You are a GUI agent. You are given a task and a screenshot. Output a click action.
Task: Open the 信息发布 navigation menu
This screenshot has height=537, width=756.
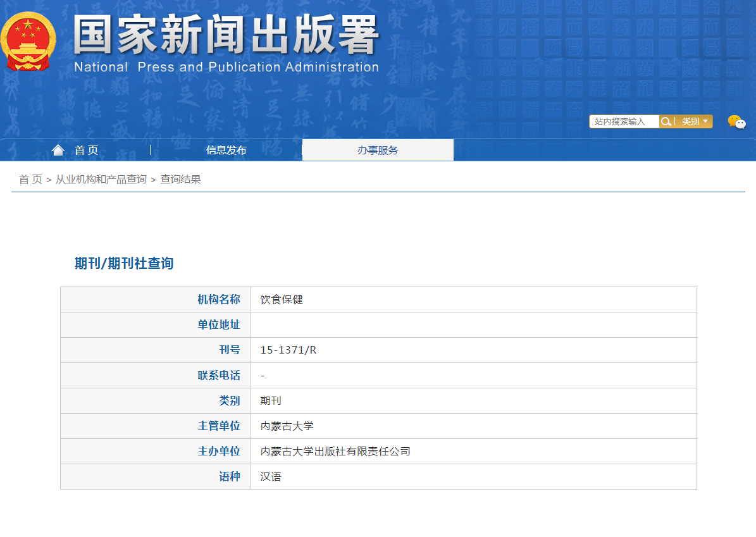226,150
